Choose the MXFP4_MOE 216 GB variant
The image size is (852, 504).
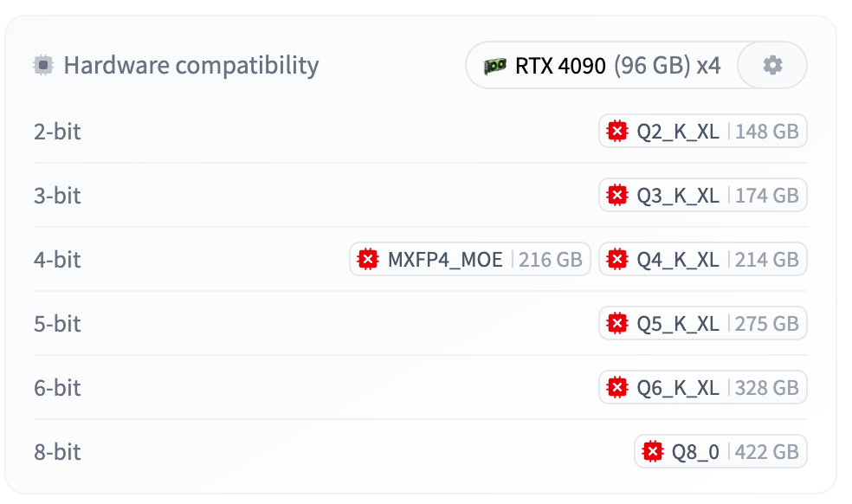470,259
